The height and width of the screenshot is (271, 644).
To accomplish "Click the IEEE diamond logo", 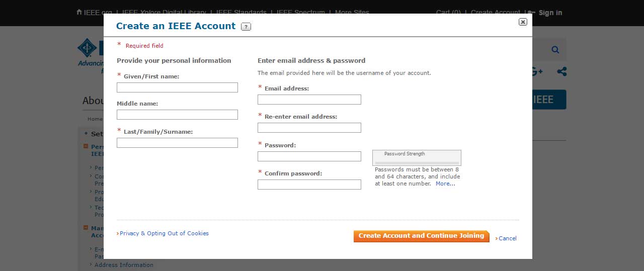I will (88, 48).
